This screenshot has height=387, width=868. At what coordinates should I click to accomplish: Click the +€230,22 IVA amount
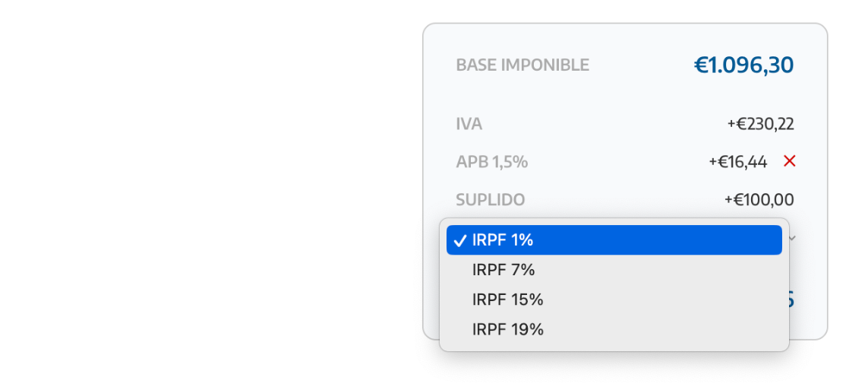pos(760,124)
